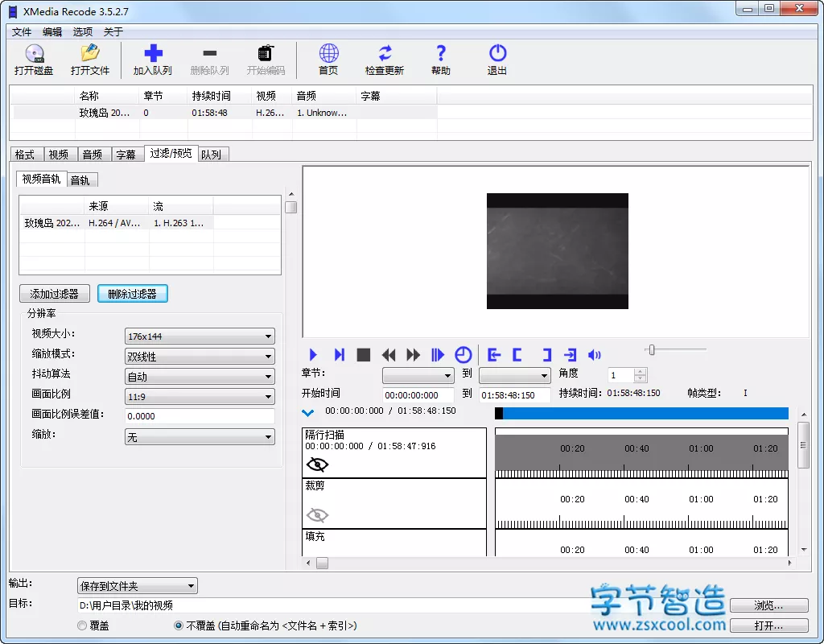Open the 选项 menu
This screenshot has width=824, height=644.
(83, 32)
